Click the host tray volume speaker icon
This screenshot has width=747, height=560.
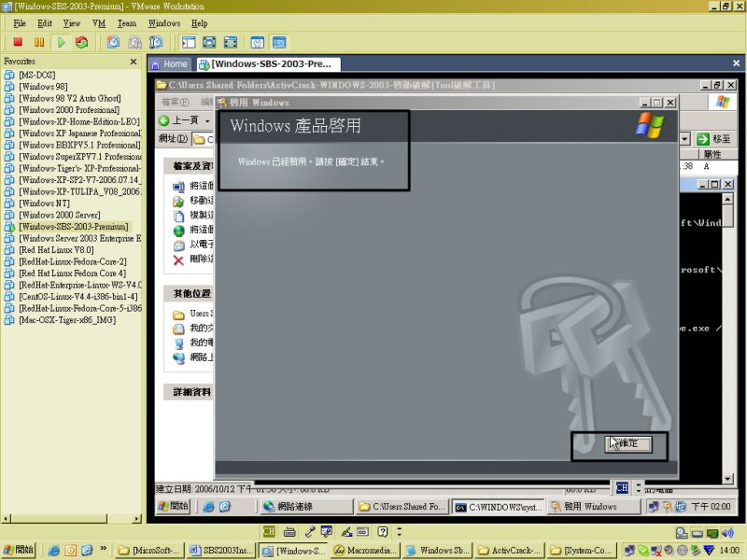[x=727, y=533]
